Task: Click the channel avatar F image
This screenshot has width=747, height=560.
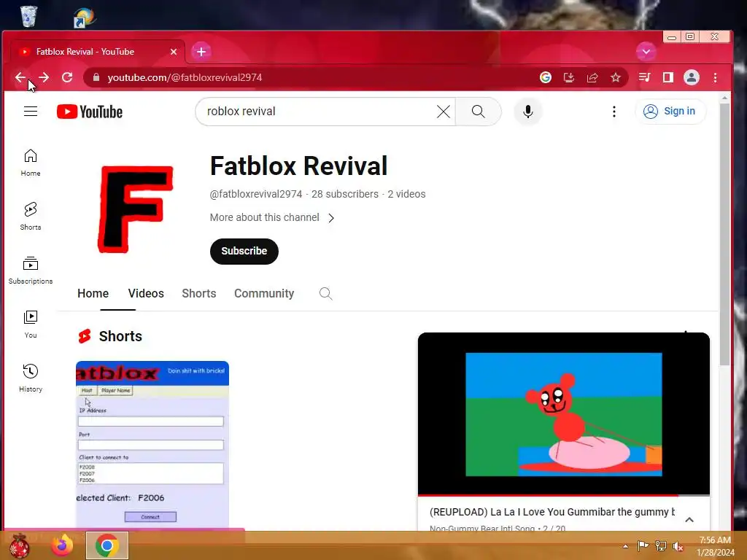Action: pyautogui.click(x=136, y=209)
